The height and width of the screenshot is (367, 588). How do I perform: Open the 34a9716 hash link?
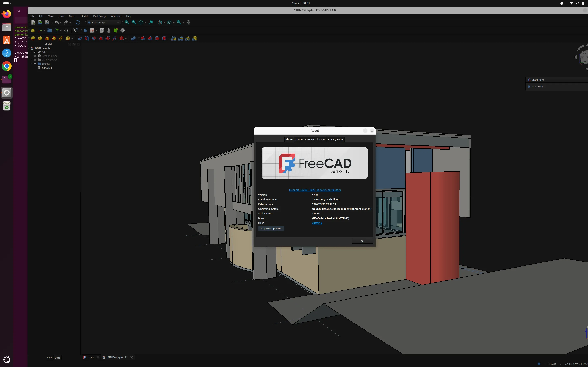(317, 223)
